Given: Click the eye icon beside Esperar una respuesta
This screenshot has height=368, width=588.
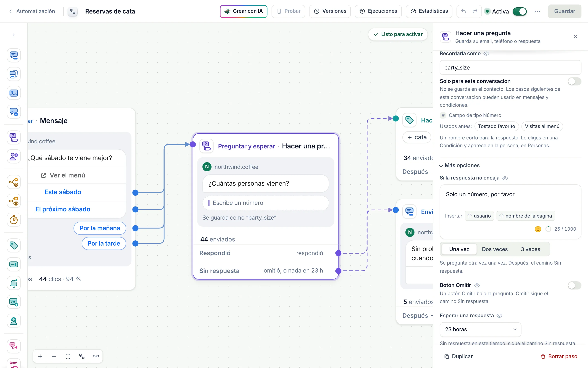Looking at the screenshot, I should pyautogui.click(x=499, y=316).
